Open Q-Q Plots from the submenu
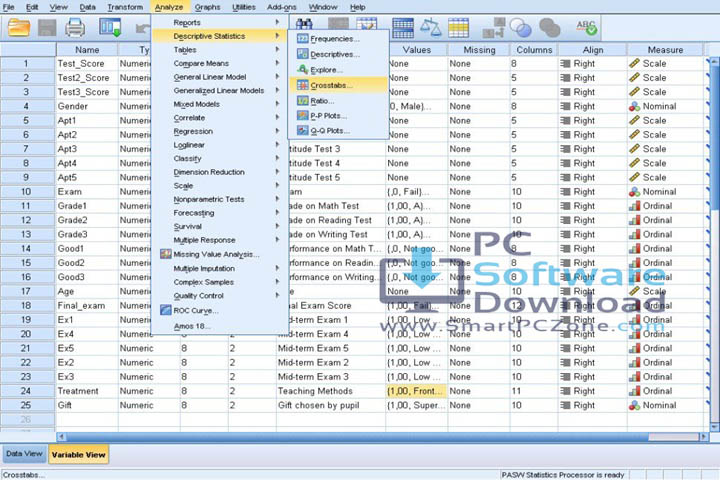This screenshot has height=480, width=720. (x=338, y=131)
